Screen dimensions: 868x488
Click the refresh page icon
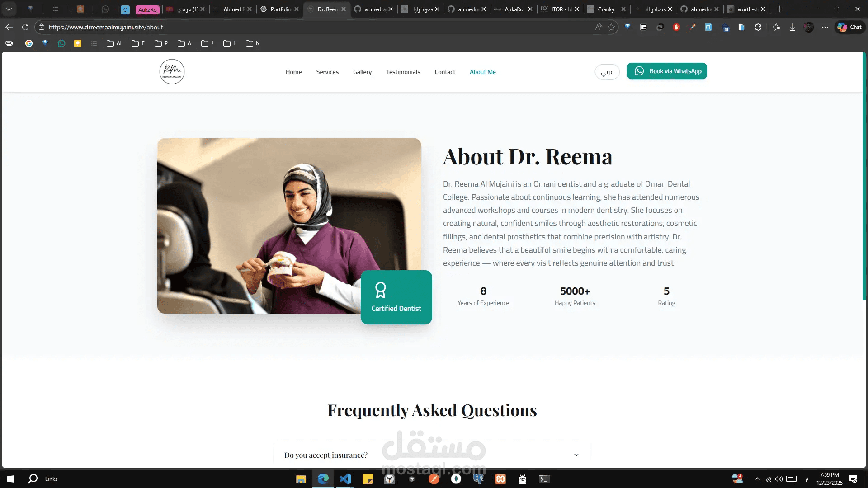click(25, 27)
